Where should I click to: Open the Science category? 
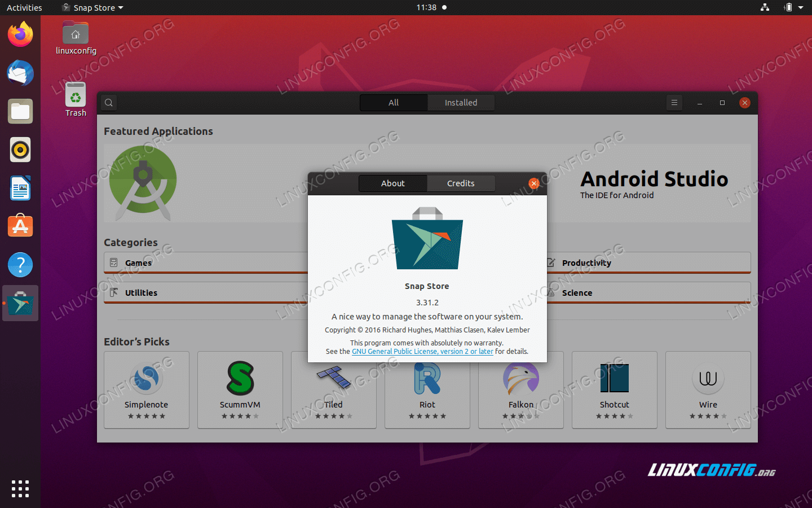648,293
